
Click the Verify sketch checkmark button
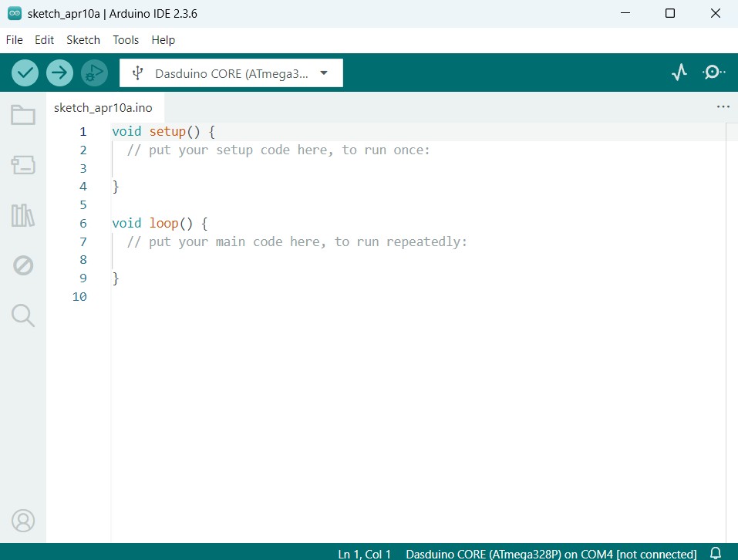tap(25, 73)
